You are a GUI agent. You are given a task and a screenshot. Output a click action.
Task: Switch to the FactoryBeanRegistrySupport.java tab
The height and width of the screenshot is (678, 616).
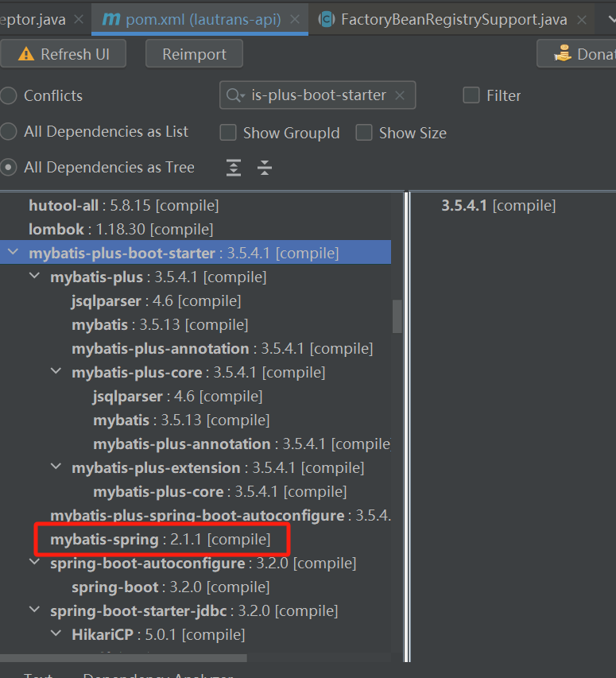click(x=454, y=19)
